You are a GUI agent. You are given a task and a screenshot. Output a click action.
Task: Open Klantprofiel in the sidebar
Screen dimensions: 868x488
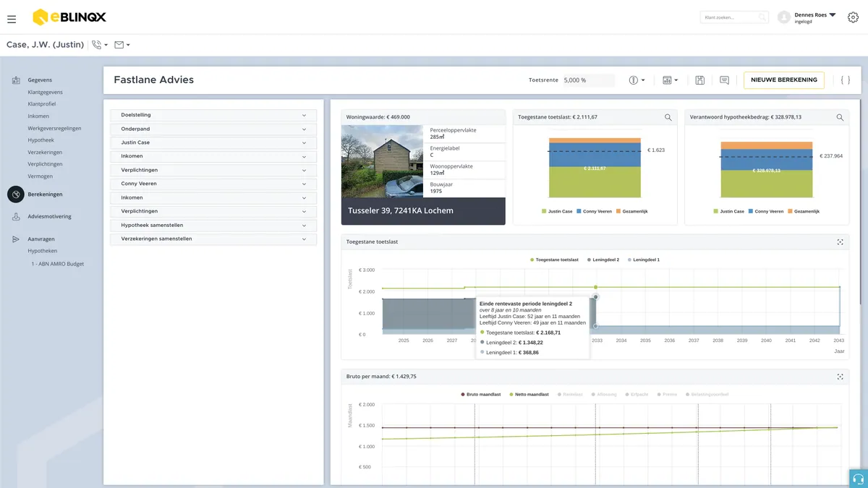pos(42,104)
